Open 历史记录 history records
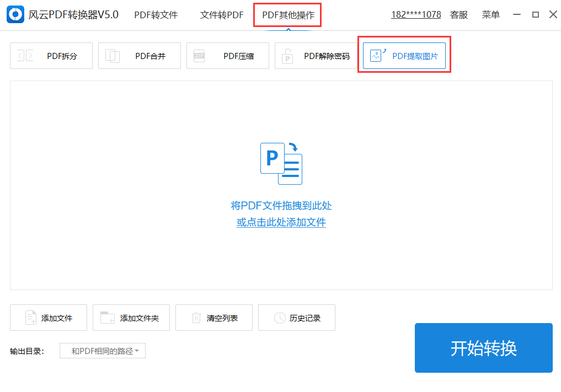 (x=296, y=318)
